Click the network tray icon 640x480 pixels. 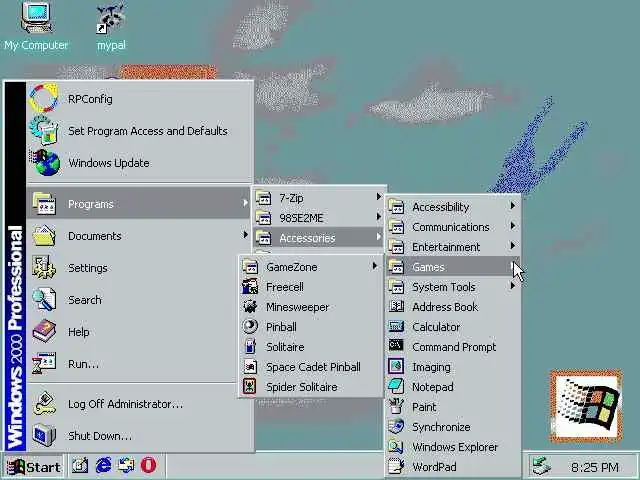(541, 466)
